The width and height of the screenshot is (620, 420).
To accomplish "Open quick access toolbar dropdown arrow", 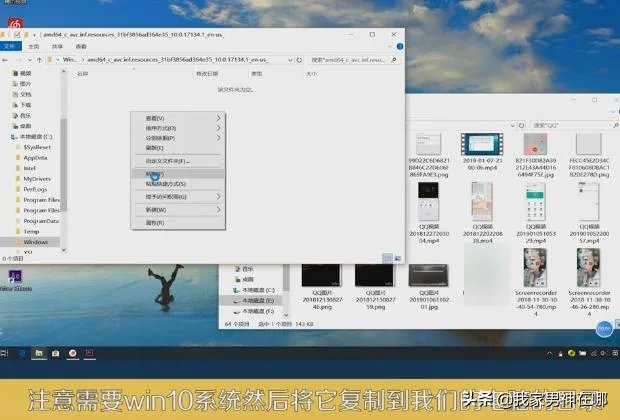I will click(x=35, y=35).
